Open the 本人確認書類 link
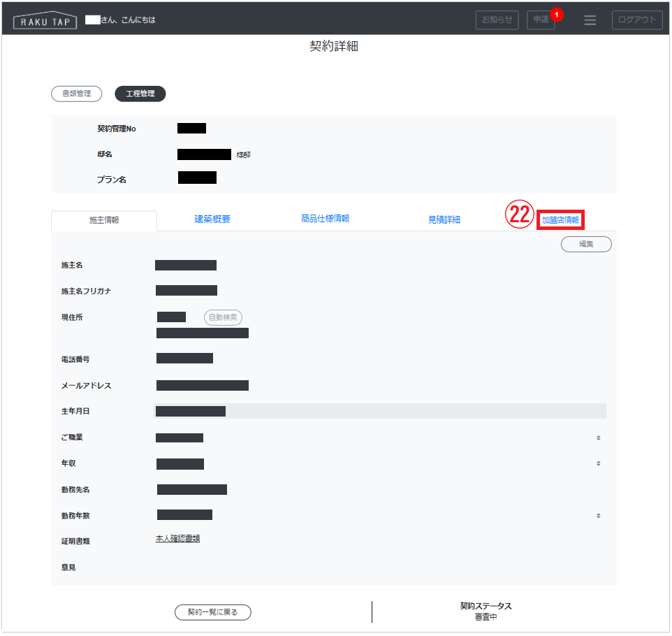672x636 pixels. click(177, 539)
